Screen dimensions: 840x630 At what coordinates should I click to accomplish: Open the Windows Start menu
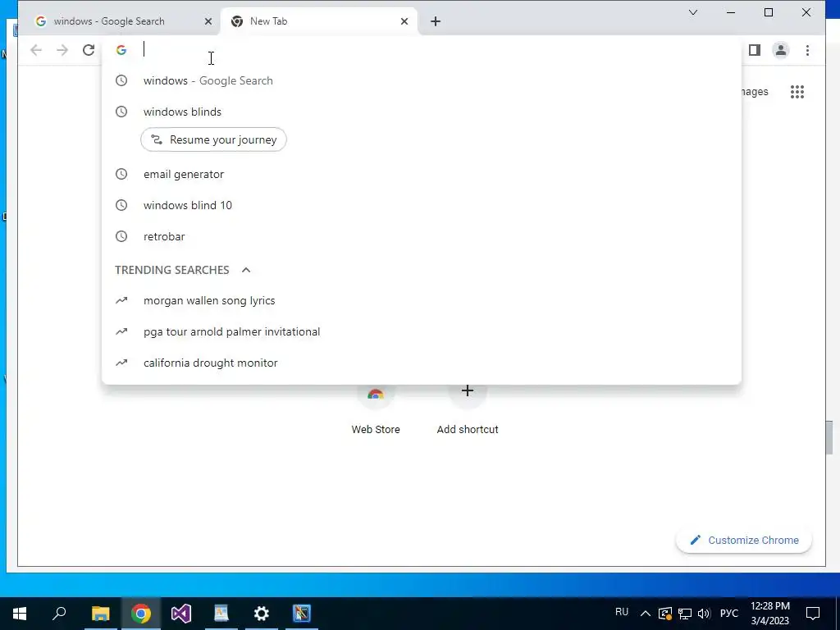pos(20,614)
